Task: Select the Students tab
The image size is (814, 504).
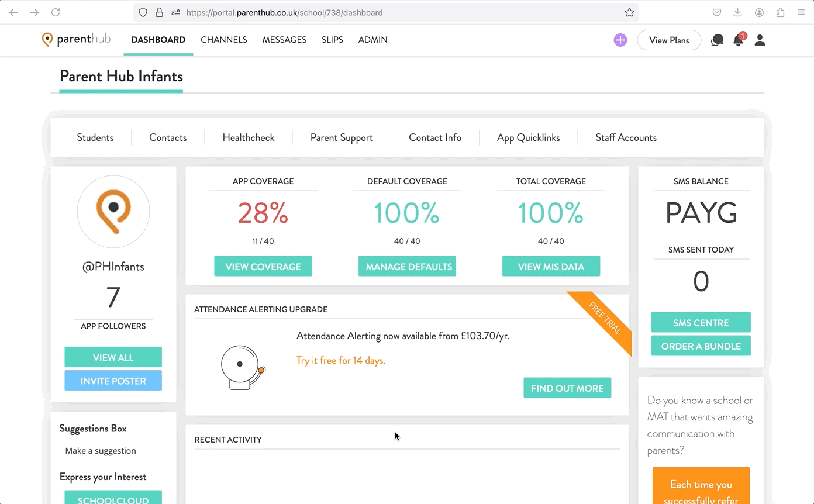Action: 95,137
